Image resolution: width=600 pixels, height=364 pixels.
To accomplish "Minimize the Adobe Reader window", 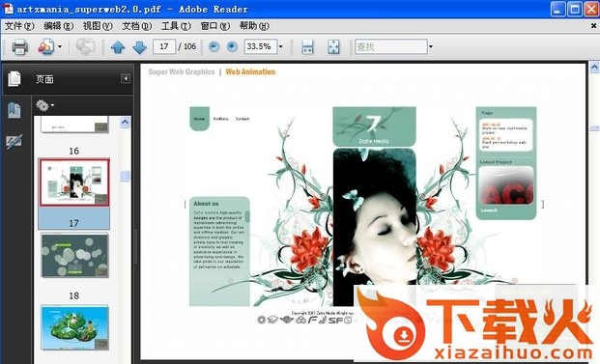I will point(557,9).
